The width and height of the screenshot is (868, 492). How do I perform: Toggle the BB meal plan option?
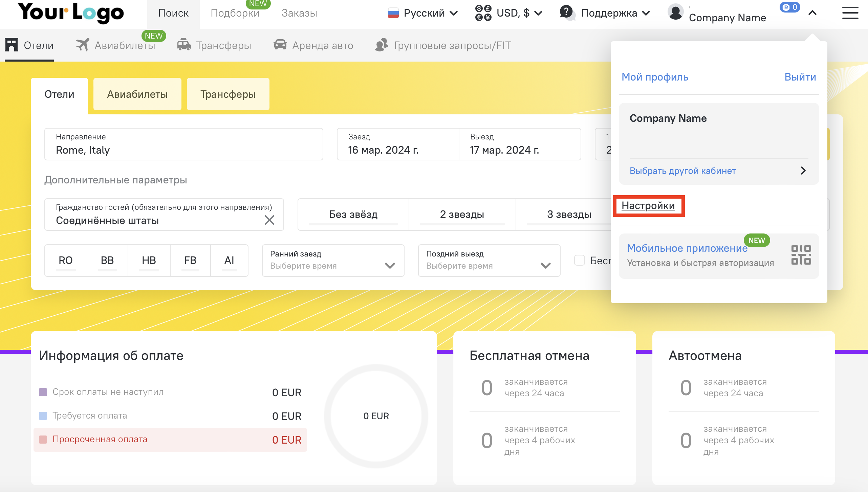pyautogui.click(x=107, y=260)
